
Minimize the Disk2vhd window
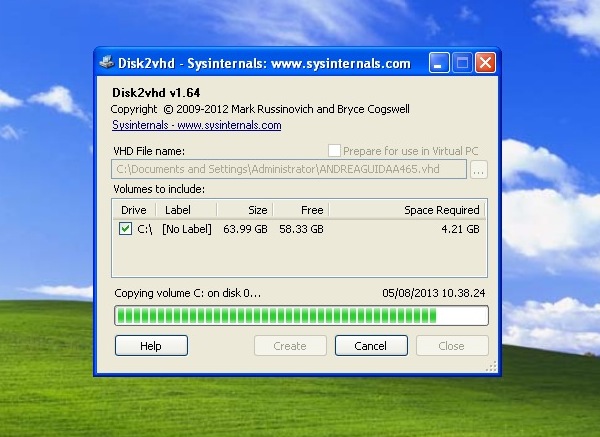(439, 62)
